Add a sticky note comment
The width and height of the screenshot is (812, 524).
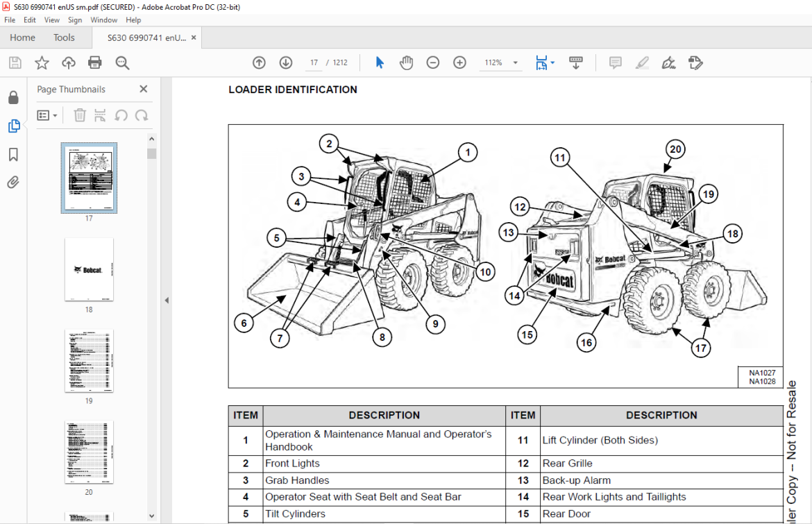[x=615, y=62]
